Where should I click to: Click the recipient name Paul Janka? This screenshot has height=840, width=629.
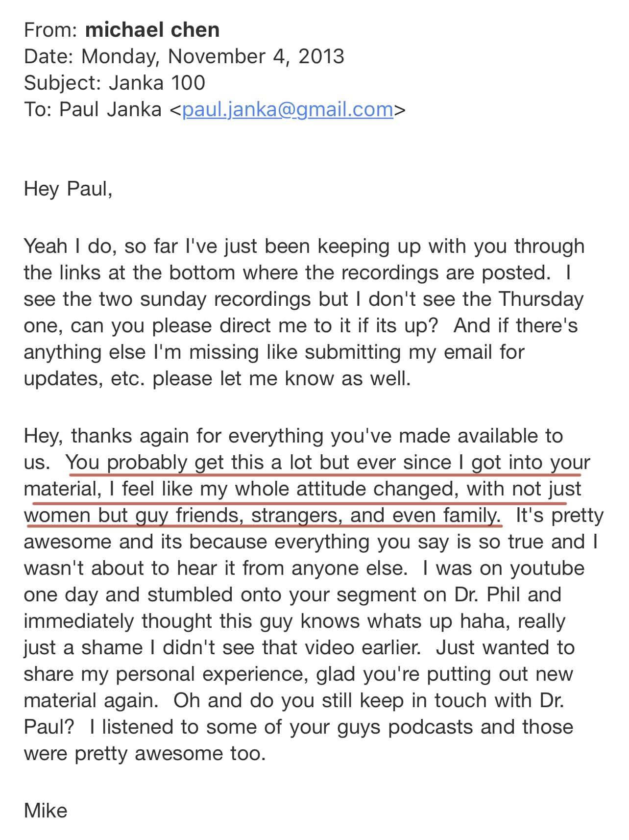(110, 109)
